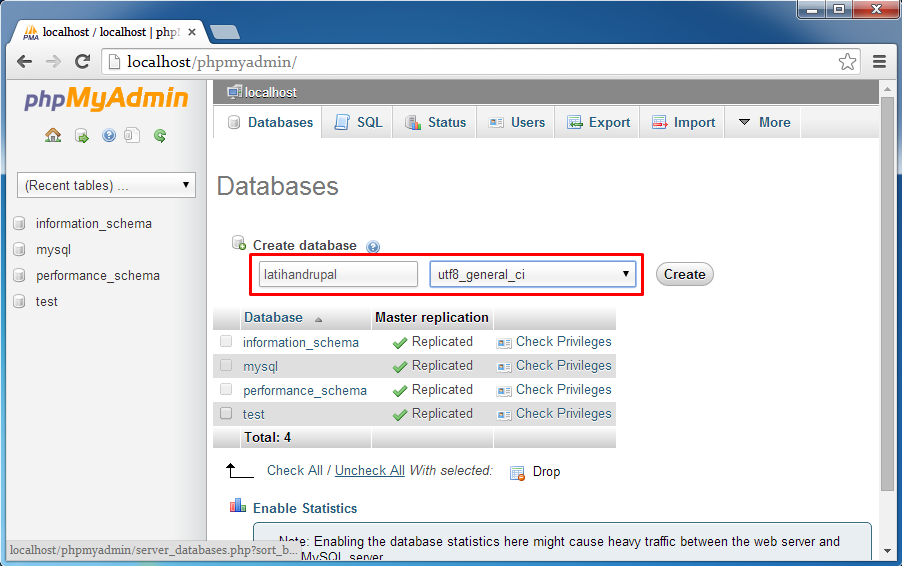Screen dimensions: 902x566
Task: Bookmark the page with the star icon
Action: click(847, 62)
